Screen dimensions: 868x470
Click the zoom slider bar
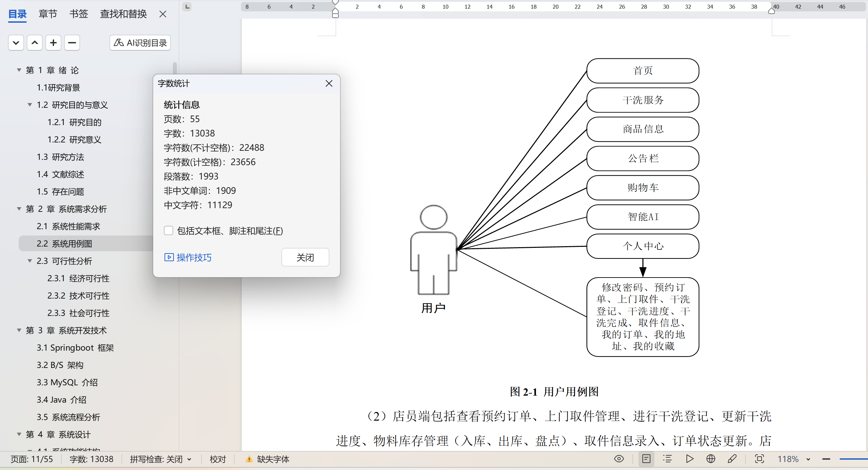tap(854, 459)
